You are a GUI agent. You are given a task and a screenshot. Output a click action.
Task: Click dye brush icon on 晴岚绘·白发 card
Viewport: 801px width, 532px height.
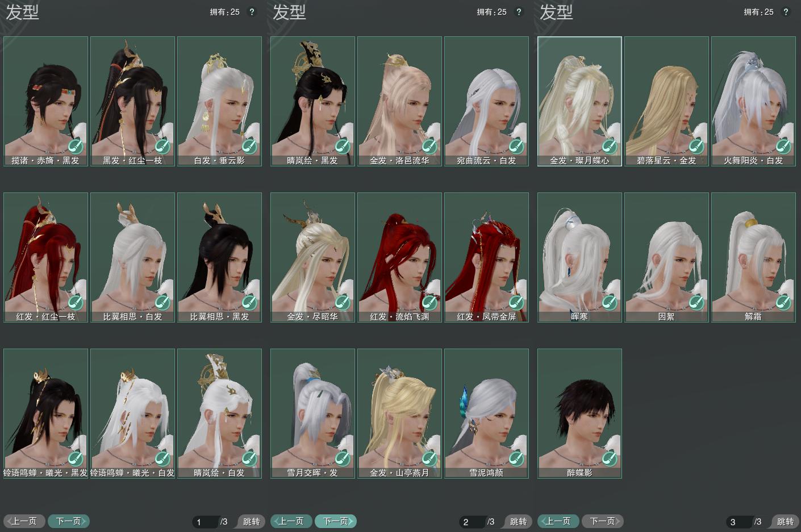pos(249,458)
